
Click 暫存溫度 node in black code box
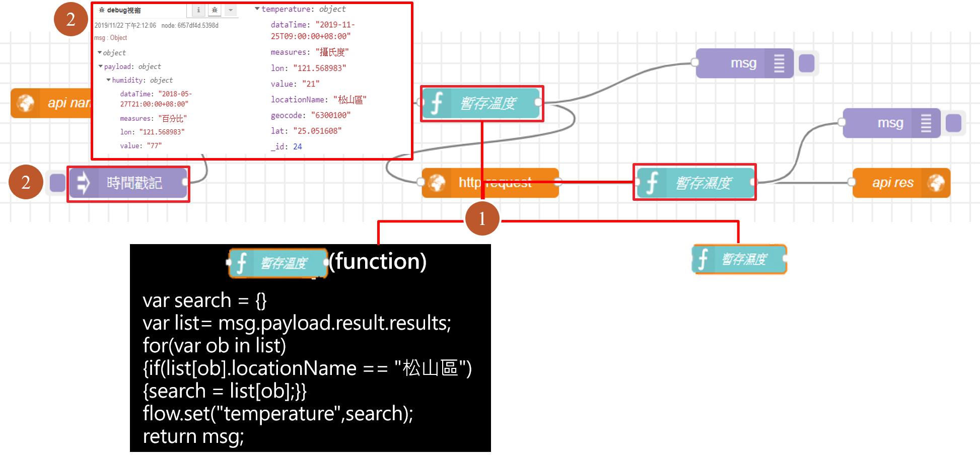point(278,263)
